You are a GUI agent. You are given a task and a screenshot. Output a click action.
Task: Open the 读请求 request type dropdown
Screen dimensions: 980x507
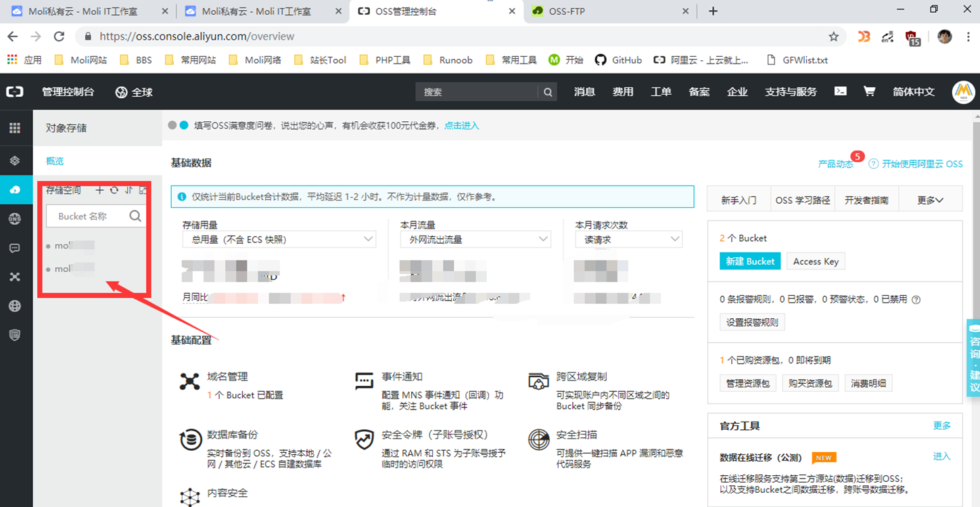pos(629,240)
